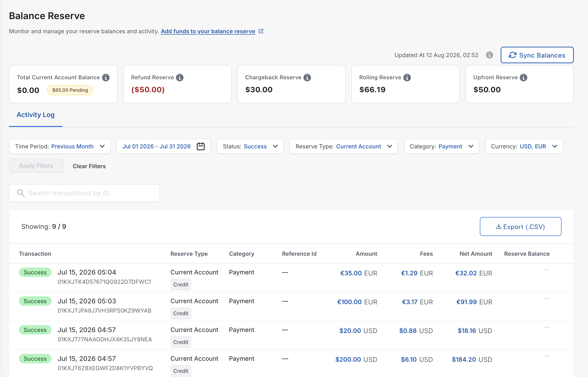Viewport: 588px width, 377px height.
Task: Click info icon for Rolling Reserve
Action: 407,77
